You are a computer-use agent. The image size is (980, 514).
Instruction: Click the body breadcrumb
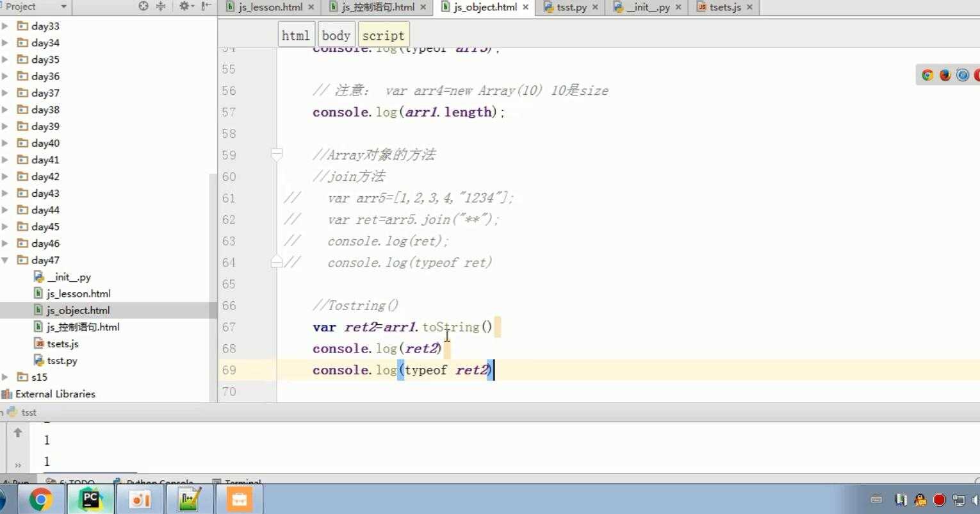(336, 35)
